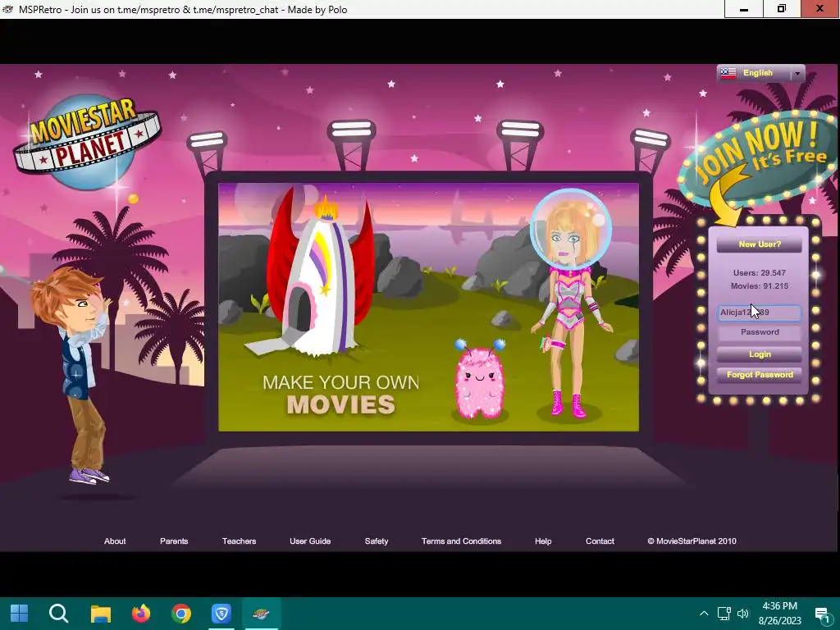Click the Make Your Own Movies banner text
This screenshot has height=630, width=840.
tap(340, 395)
